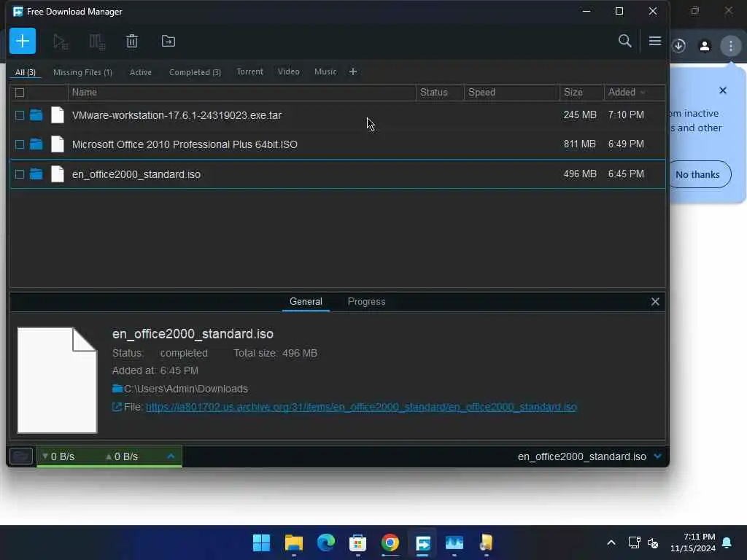The image size is (747, 560).
Task: Select the All (3) tab
Action: click(26, 72)
